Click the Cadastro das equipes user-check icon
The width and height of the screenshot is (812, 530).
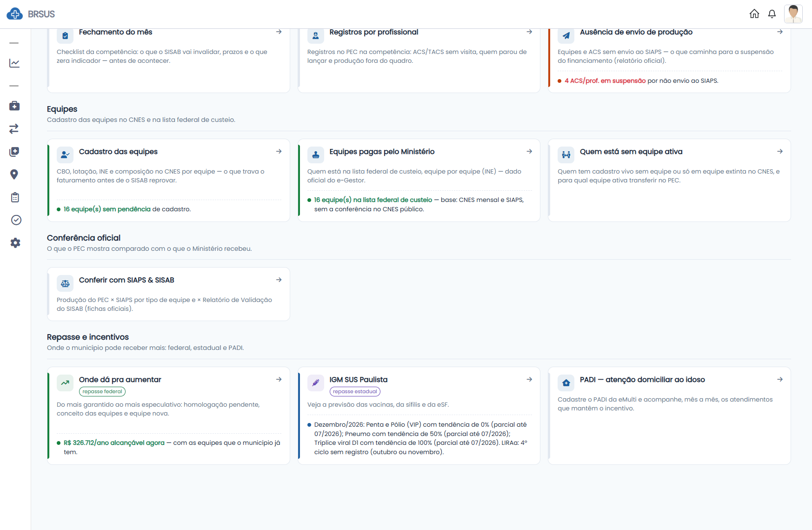coord(65,155)
